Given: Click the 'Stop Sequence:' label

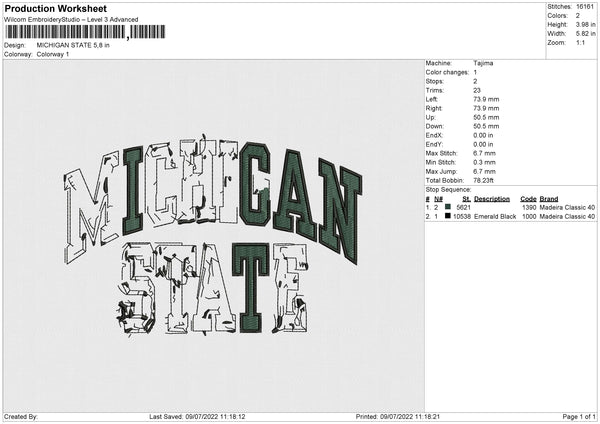Looking at the screenshot, I should click(x=448, y=190).
